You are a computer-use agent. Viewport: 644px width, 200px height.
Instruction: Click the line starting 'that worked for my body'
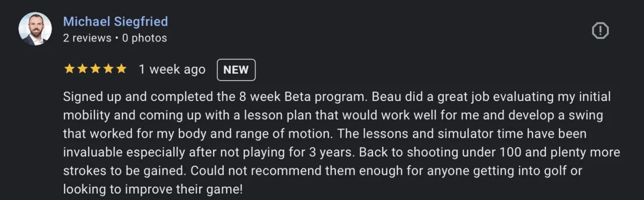[324, 134]
